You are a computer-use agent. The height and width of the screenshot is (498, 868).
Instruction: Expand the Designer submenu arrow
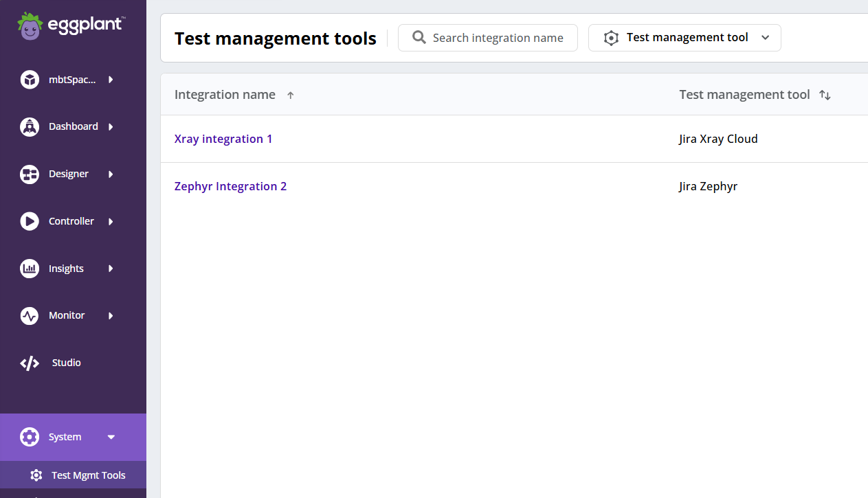tap(111, 174)
